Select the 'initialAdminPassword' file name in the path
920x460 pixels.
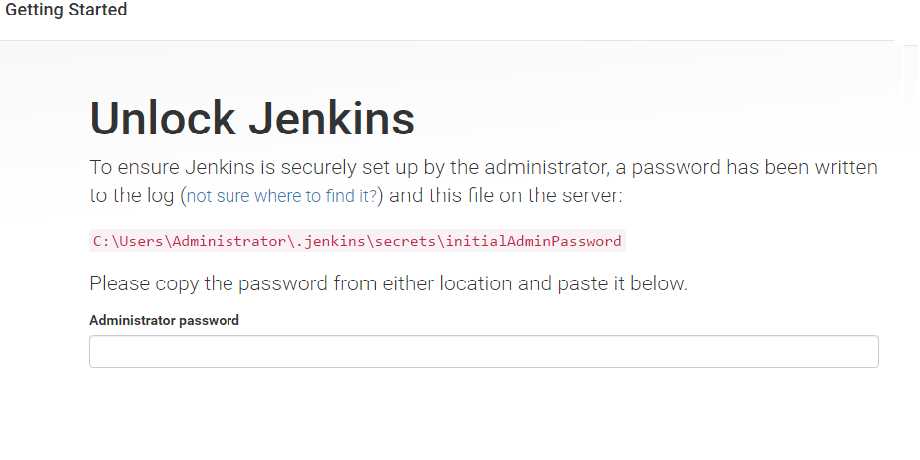click(x=533, y=241)
